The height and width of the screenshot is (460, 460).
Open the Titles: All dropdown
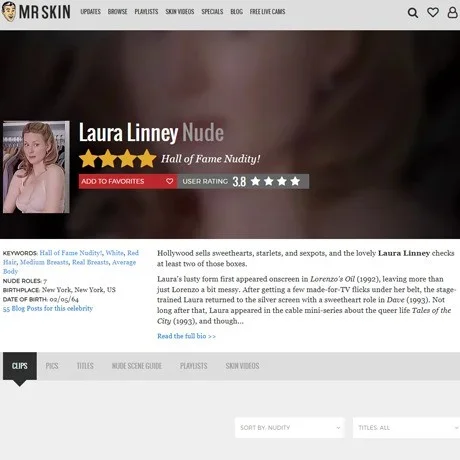[406, 428]
